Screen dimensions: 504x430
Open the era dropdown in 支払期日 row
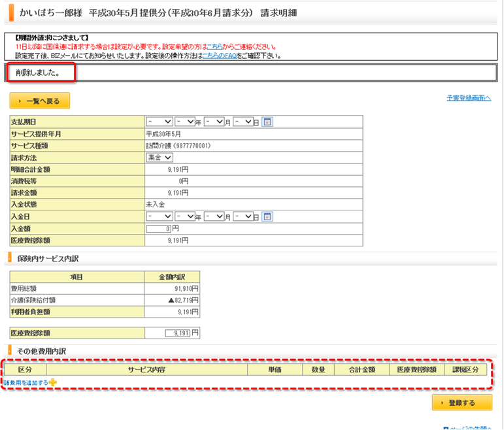(160, 122)
